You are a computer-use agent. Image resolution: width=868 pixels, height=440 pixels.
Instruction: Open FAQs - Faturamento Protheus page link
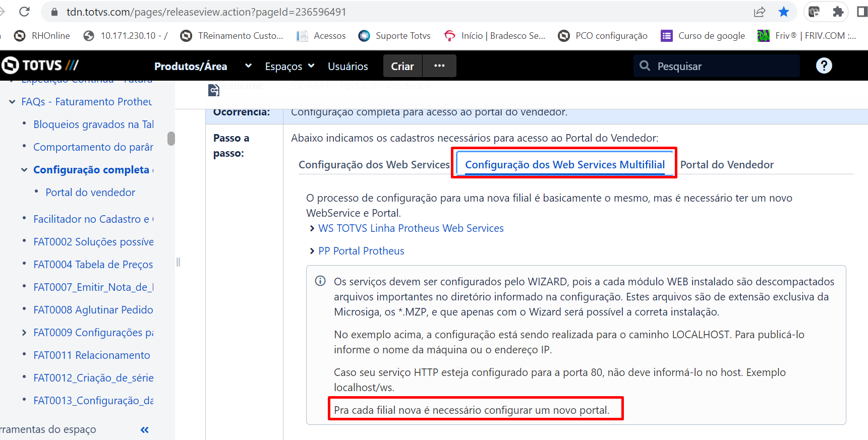click(x=87, y=102)
